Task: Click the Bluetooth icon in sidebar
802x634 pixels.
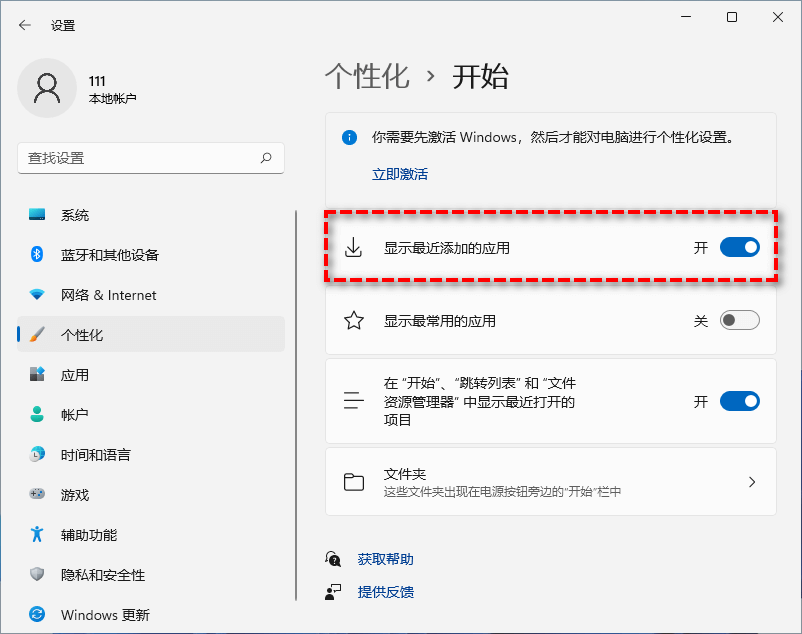Action: click(x=37, y=254)
